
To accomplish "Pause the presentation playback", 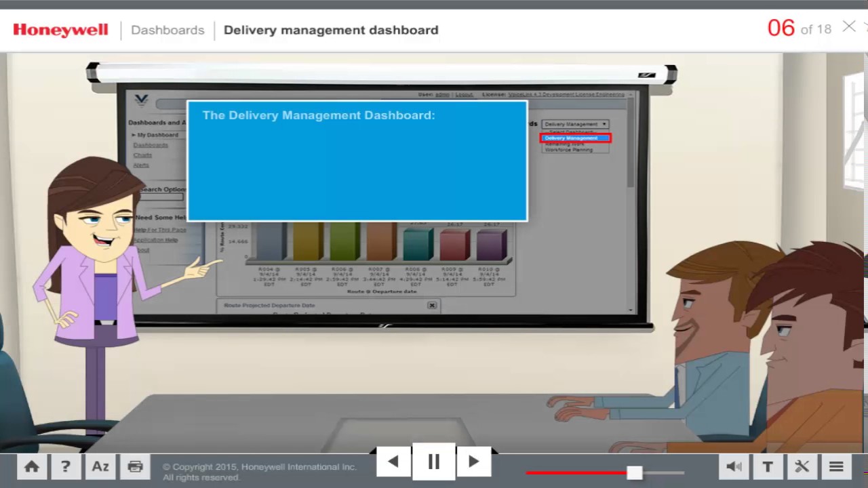I will (x=434, y=462).
